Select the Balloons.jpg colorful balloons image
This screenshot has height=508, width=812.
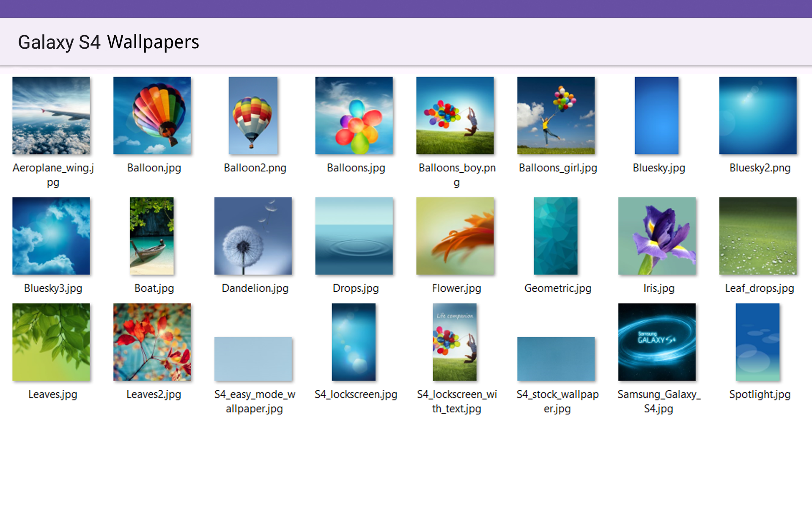tap(354, 115)
